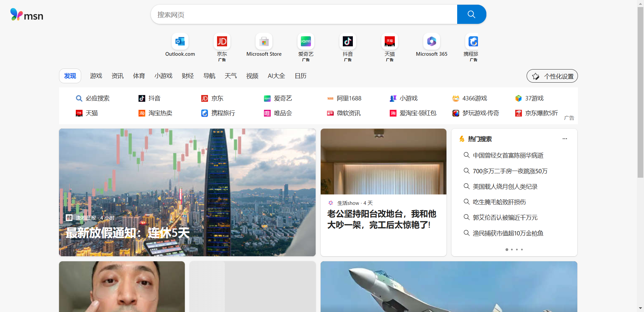Select the 视频 tab
644x312 pixels.
click(252, 76)
